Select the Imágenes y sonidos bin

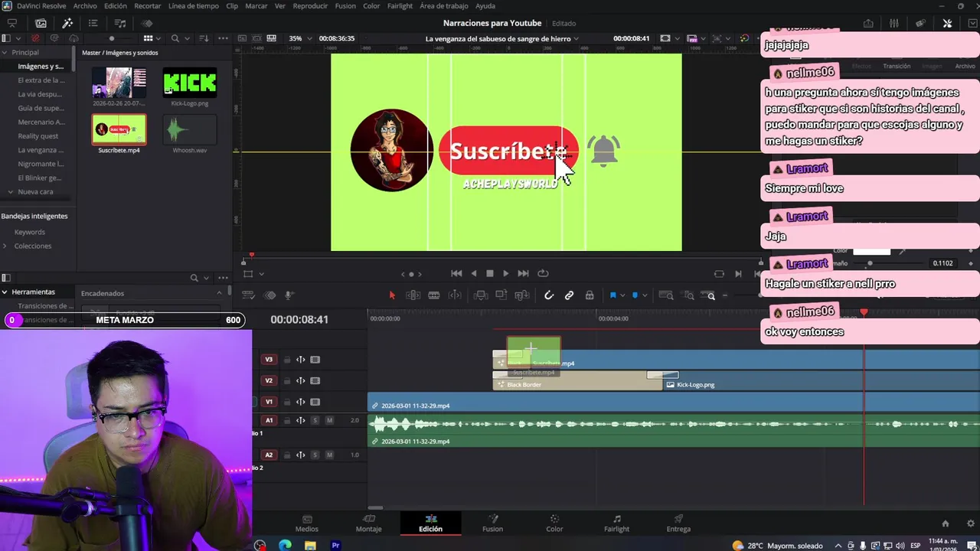(x=41, y=66)
